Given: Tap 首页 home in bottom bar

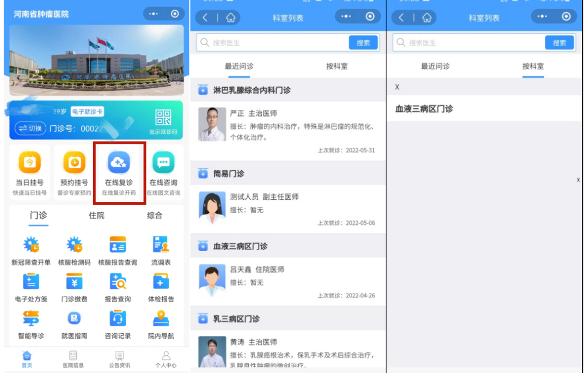Looking at the screenshot, I should 27,359.
